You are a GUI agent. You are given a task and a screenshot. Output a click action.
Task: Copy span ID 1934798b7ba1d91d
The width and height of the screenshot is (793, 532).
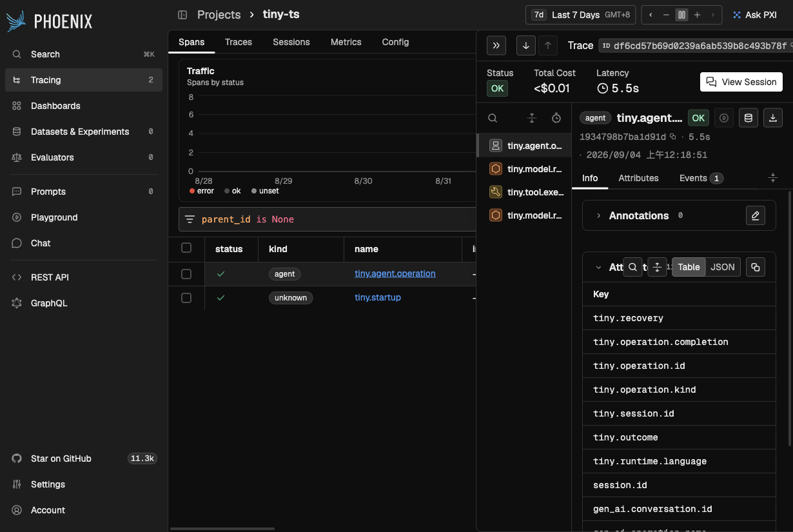click(x=672, y=137)
